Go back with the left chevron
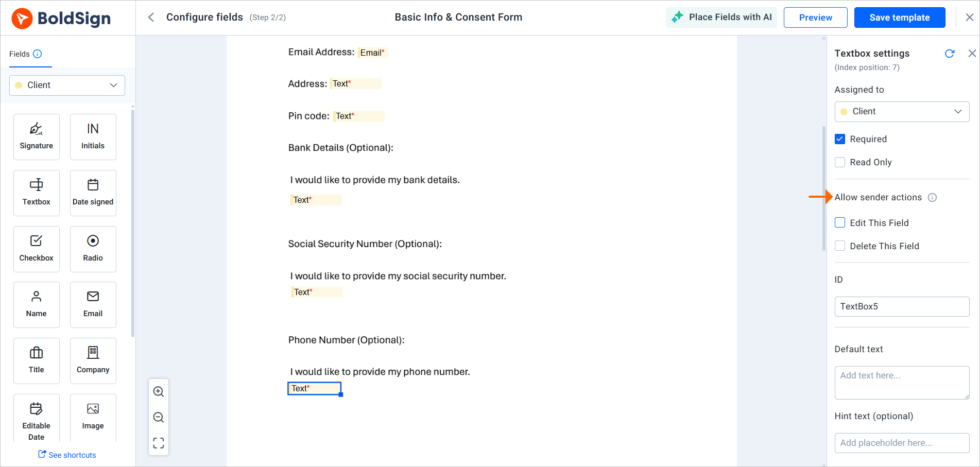 pyautogui.click(x=151, y=18)
